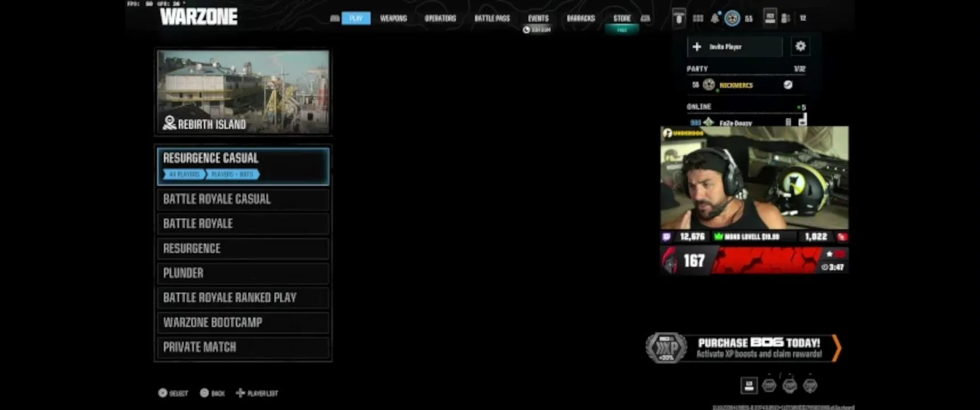Image resolution: width=980 pixels, height=410 pixels.
Task: Click the square token icon at bottom right
Action: [749, 386]
